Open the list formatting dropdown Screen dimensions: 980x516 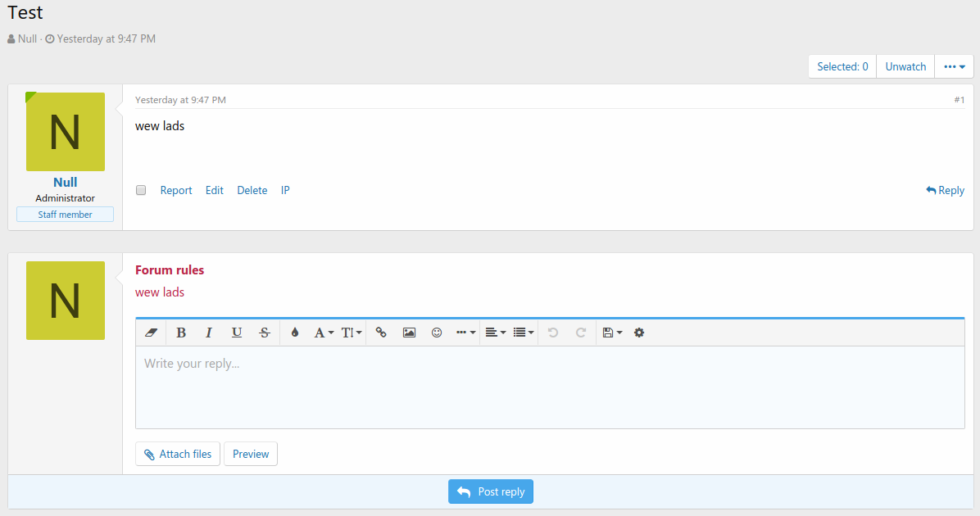(x=523, y=333)
